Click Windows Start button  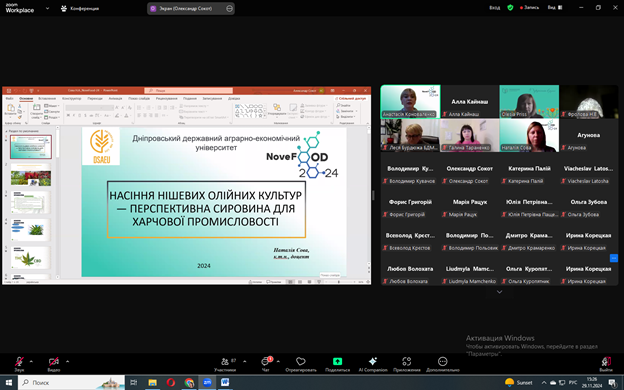pyautogui.click(x=8, y=382)
